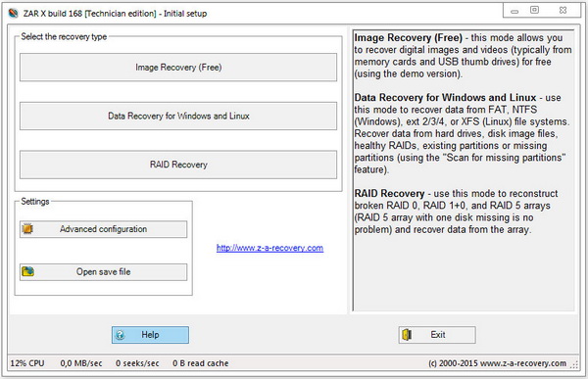The width and height of the screenshot is (588, 379).
Task: Choose Data Recovery for Windows and Linux
Action: pyautogui.click(x=178, y=116)
